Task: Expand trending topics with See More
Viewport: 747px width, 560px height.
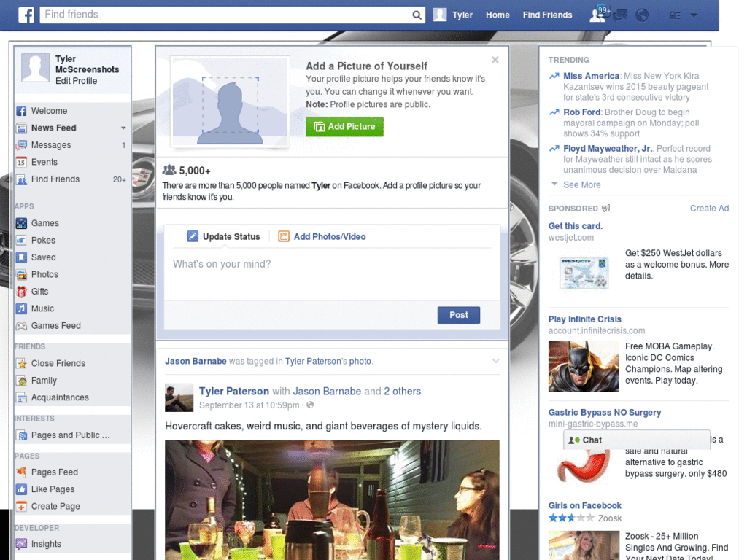Action: 581,184
